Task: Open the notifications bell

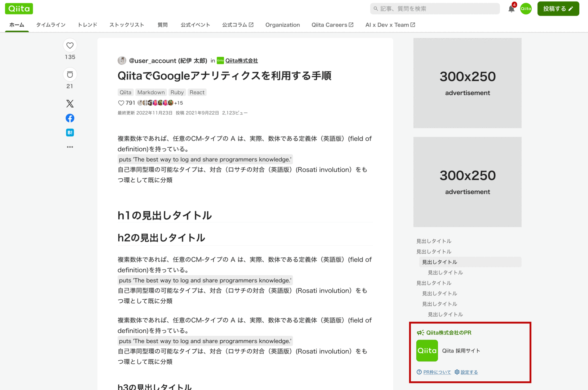Action: tap(512, 9)
